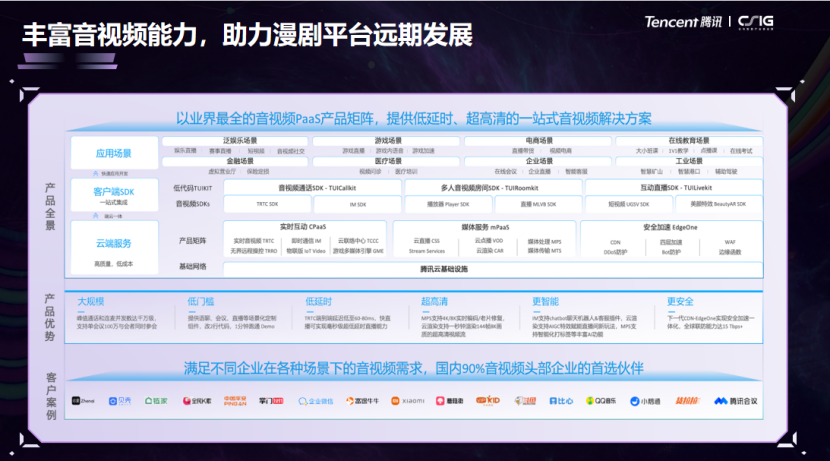The width and height of the screenshot is (830, 461).
Task: Click the CSIG logo
Action: pos(756,22)
